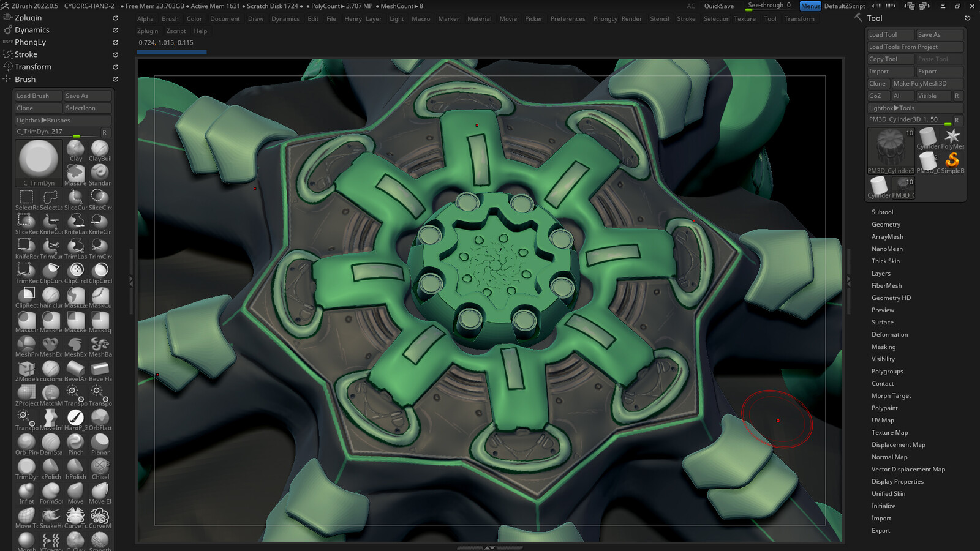Screen dimensions: 980x551
Task: Open the Material menu
Action: [479, 19]
